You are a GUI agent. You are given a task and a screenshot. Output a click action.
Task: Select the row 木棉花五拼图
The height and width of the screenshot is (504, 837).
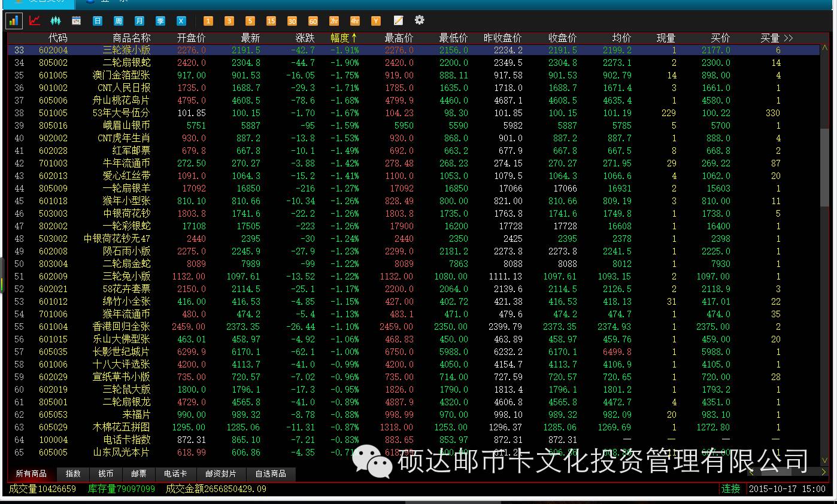[413, 427]
